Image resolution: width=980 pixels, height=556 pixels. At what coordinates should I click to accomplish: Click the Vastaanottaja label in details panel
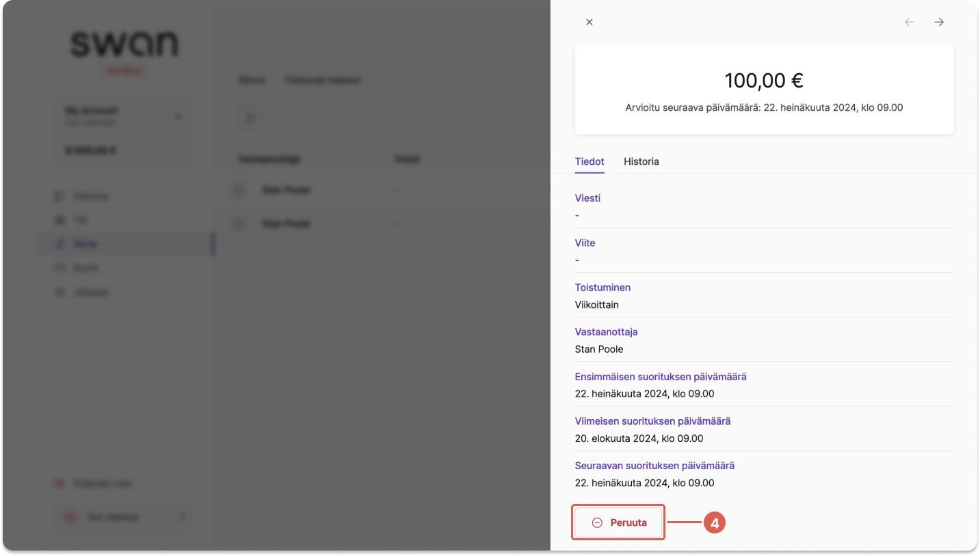tap(607, 332)
